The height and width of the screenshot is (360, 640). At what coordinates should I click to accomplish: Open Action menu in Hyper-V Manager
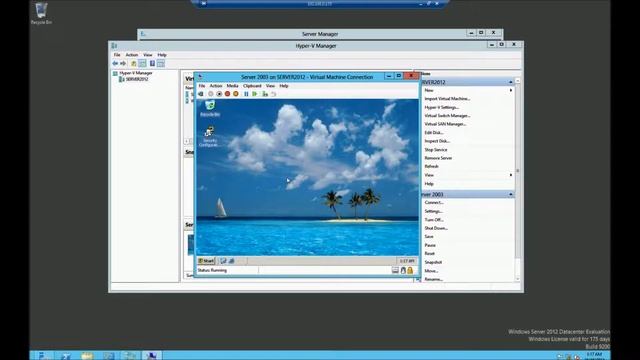131,55
